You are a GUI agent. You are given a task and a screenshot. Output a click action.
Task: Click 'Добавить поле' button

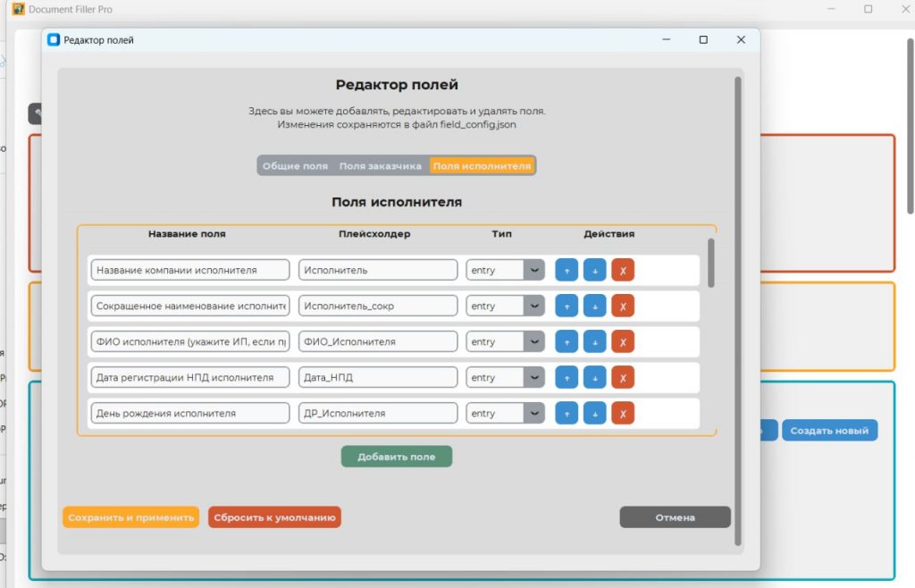396,457
